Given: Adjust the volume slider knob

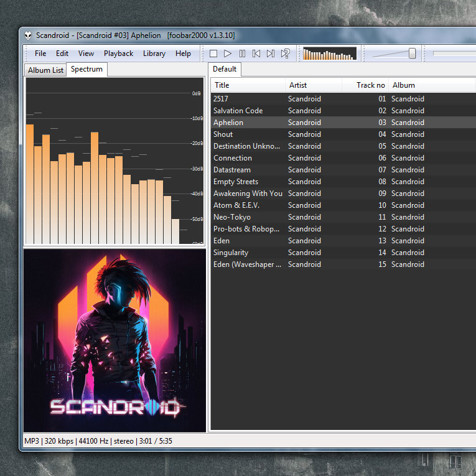Looking at the screenshot, I should coord(412,54).
